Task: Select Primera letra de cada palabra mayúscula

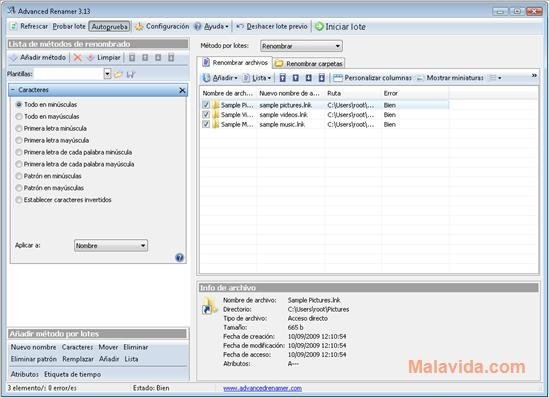Action: 75,164
